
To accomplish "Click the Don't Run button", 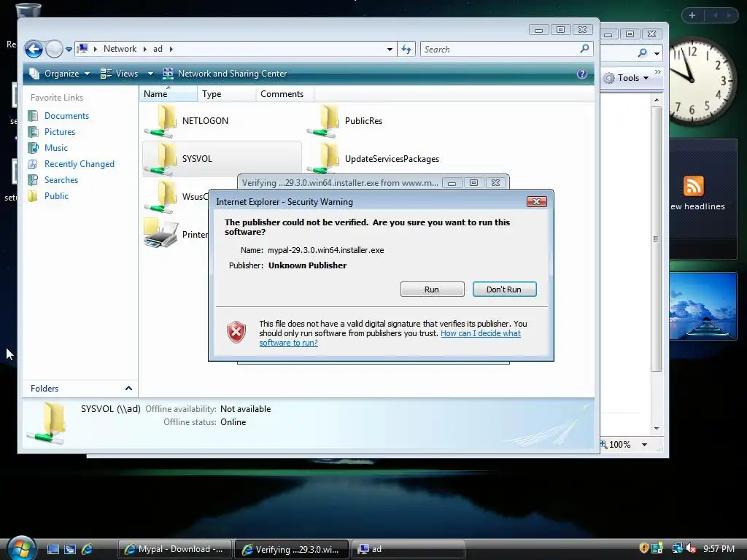I will coord(504,289).
